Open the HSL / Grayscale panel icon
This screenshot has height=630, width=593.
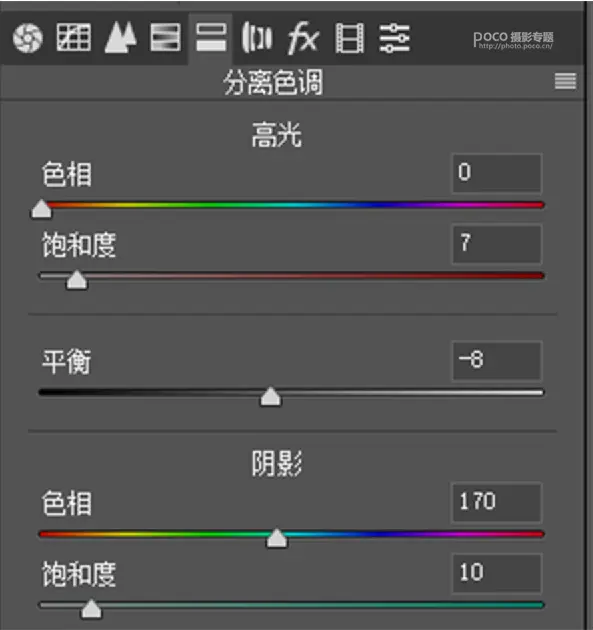165,37
